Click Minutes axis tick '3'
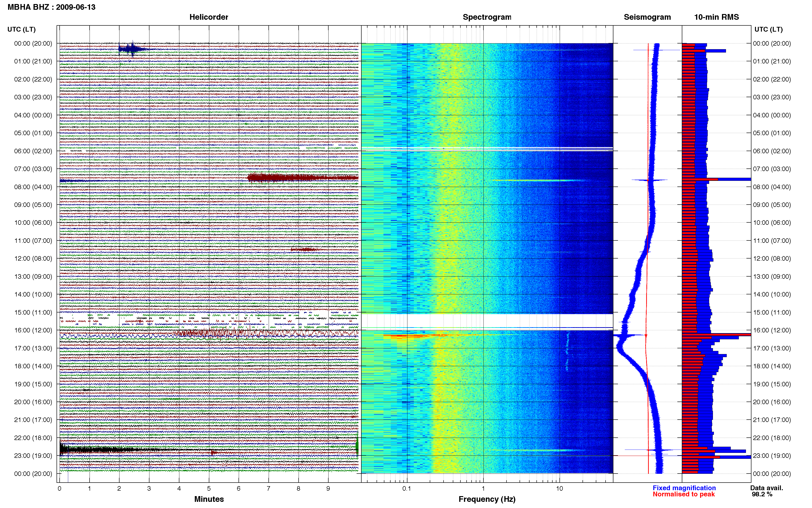812x508 pixels. click(x=149, y=489)
